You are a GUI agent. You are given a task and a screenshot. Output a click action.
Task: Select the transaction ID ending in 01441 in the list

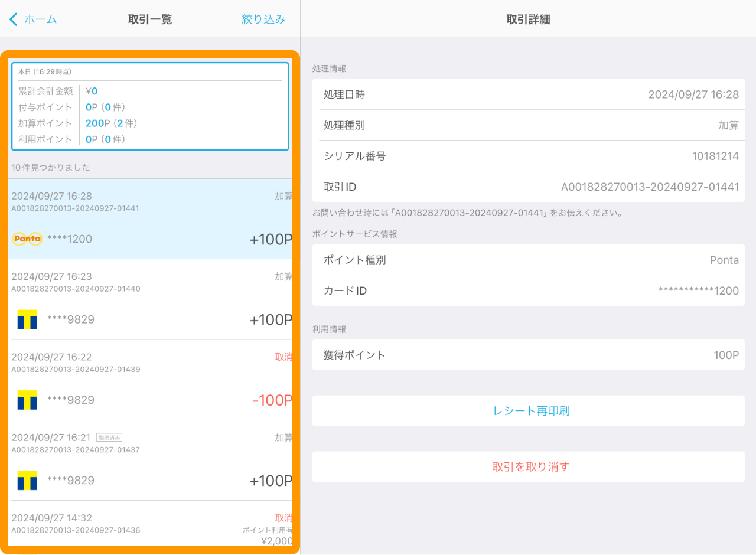76,208
